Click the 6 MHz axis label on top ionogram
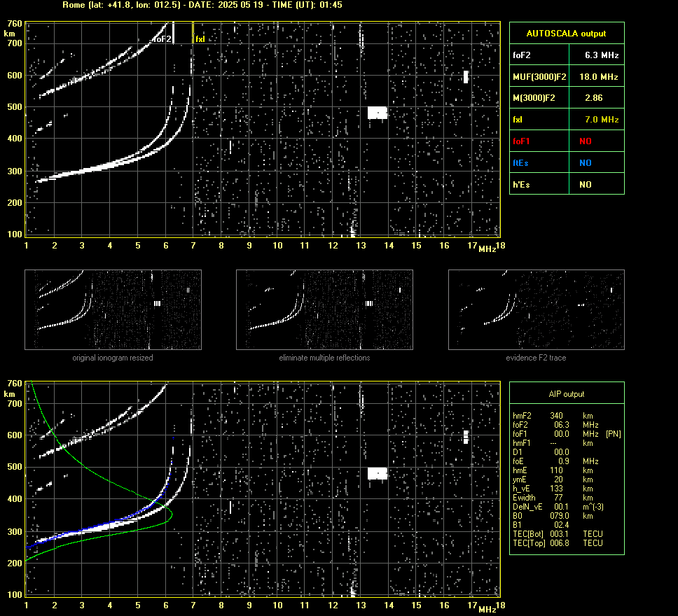The width and height of the screenshot is (678, 616). tap(165, 246)
